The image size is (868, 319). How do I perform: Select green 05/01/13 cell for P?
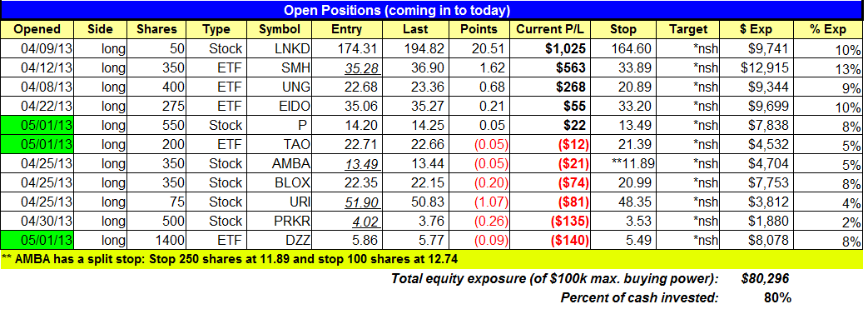coord(37,125)
